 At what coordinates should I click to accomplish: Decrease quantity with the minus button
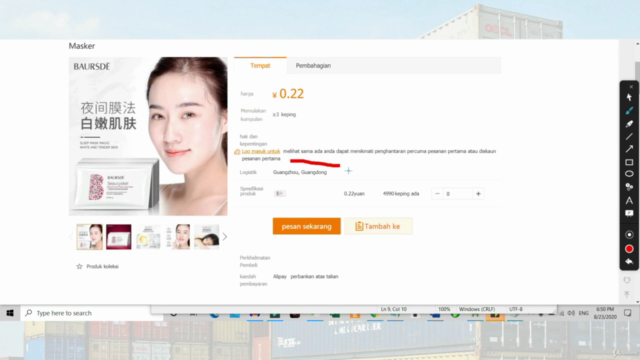point(437,193)
